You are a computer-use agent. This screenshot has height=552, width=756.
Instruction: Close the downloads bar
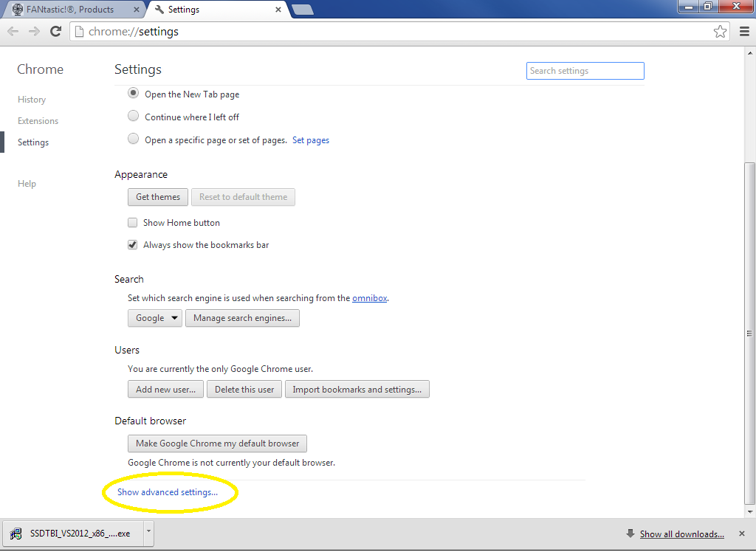point(742,534)
